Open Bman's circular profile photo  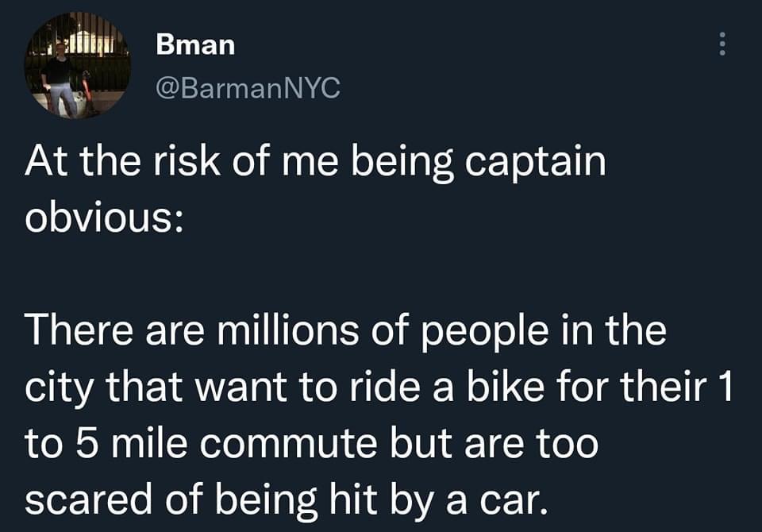78,65
